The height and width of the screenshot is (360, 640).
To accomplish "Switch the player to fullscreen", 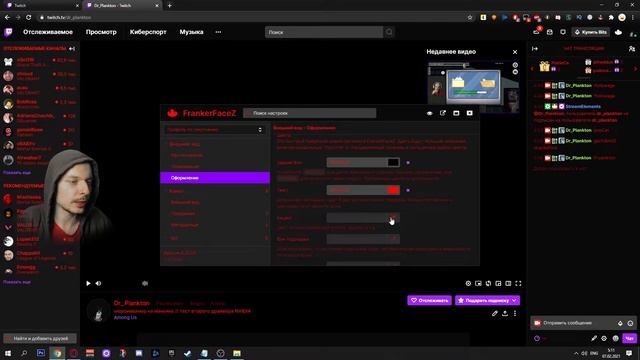I will tap(518, 283).
